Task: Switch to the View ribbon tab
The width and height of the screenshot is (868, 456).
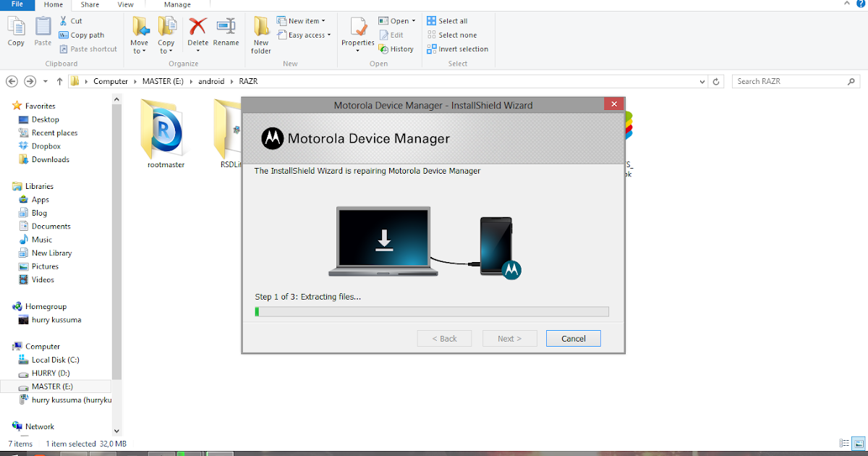Action: pyautogui.click(x=125, y=4)
